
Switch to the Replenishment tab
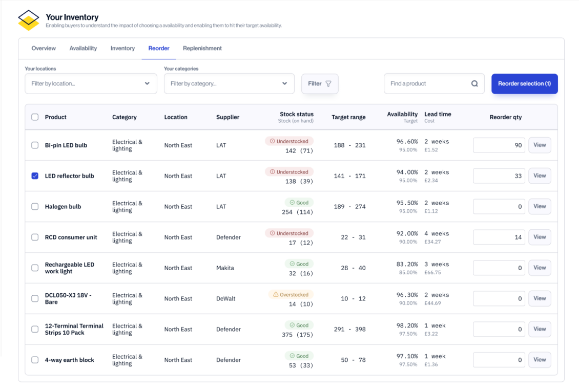202,49
